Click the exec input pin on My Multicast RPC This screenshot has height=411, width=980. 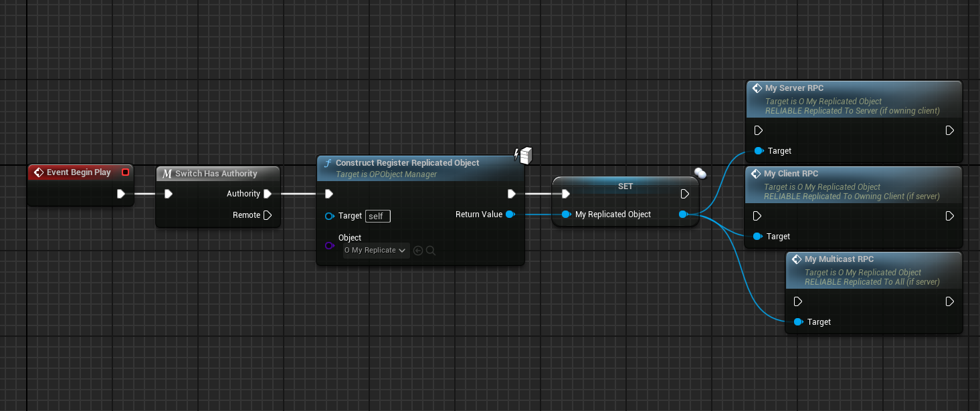click(797, 301)
